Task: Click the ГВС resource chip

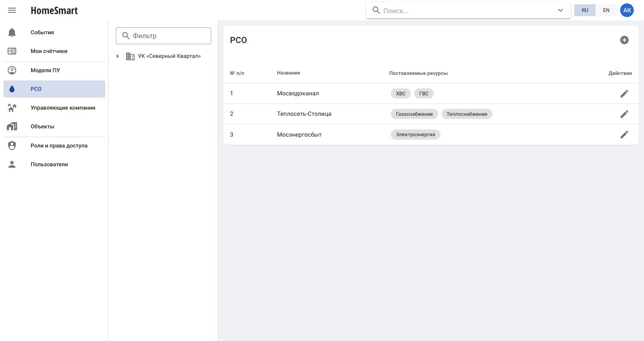Action: click(424, 94)
